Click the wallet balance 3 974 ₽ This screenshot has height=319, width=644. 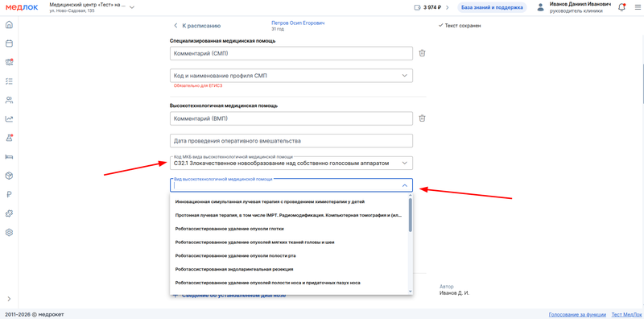[432, 7]
